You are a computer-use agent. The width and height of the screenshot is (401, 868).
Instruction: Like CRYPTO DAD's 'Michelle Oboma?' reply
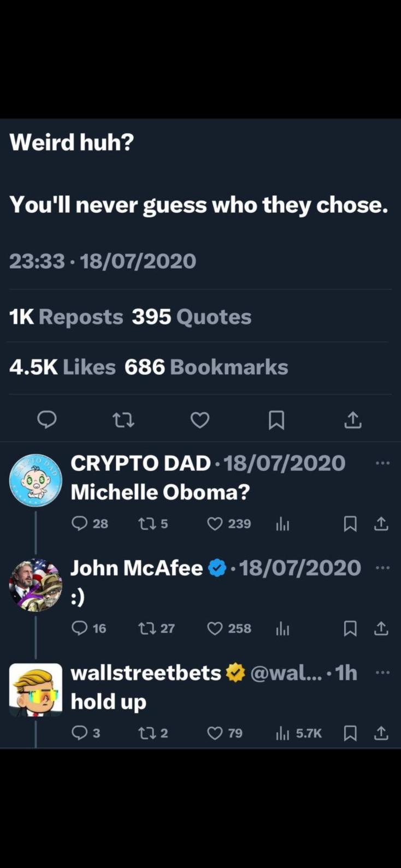tap(215, 524)
